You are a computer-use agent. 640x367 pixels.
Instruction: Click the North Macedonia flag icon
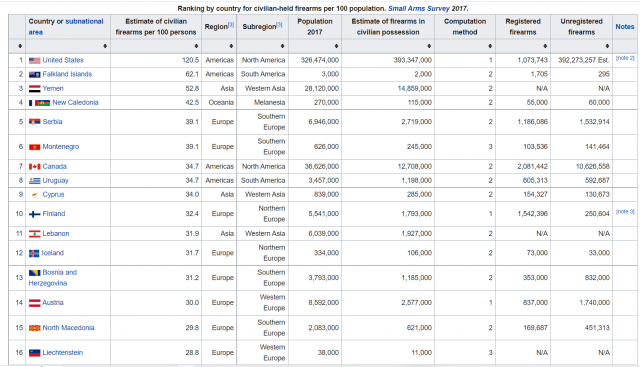point(34,328)
